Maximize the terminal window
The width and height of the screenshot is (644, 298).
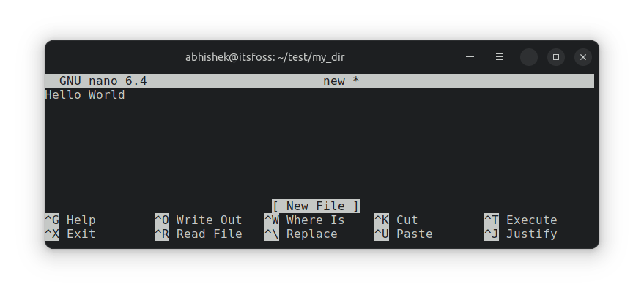click(x=555, y=57)
